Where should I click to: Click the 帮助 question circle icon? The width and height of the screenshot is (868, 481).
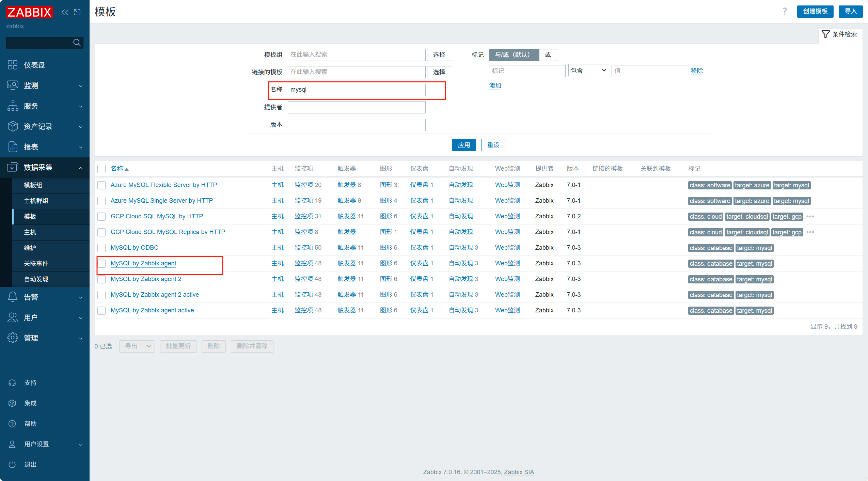pos(12,423)
